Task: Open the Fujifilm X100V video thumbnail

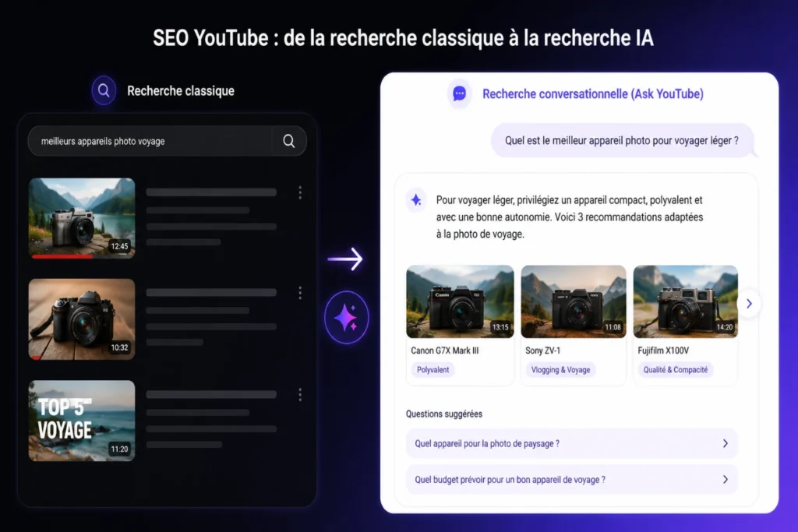Action: pos(686,301)
